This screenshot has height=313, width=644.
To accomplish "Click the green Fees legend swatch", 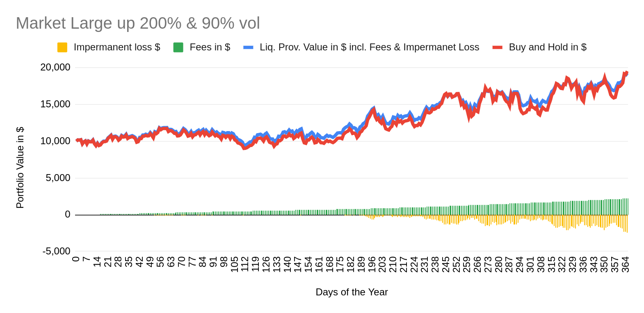I will 178,48.
